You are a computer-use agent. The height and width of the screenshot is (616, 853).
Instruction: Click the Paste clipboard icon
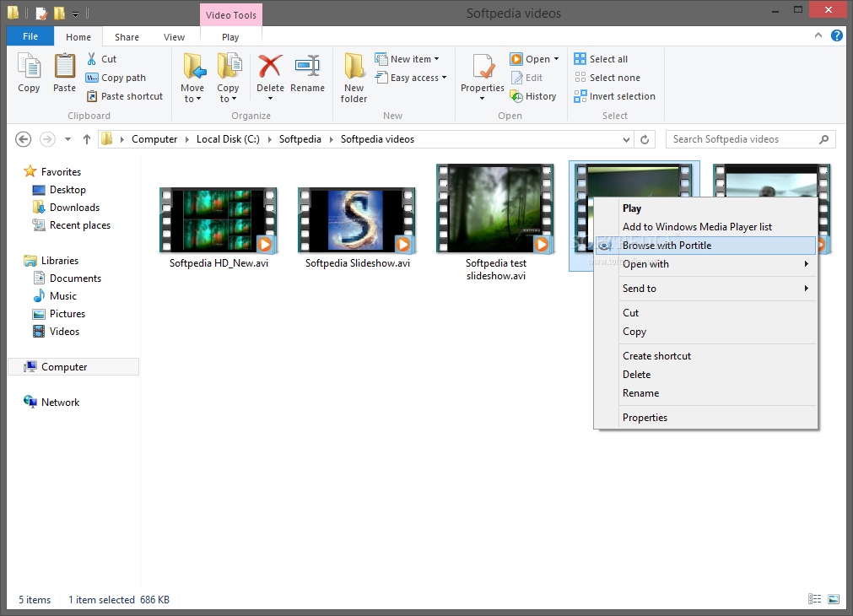tap(64, 67)
